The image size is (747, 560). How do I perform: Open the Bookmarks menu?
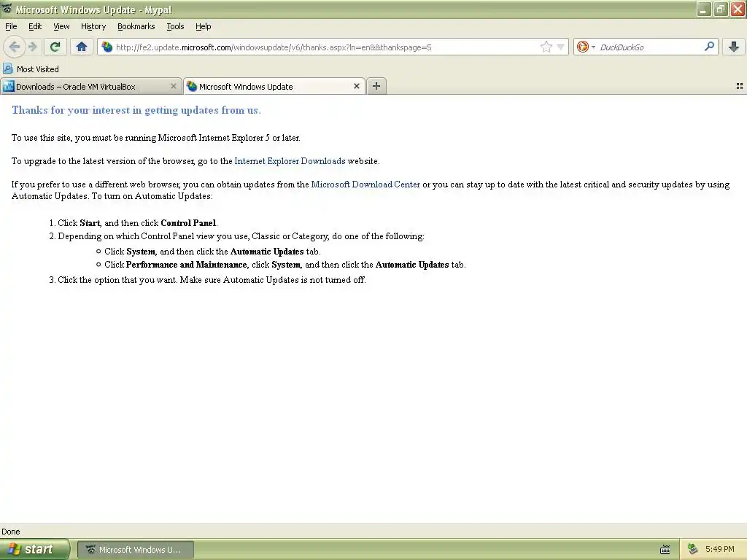point(136,26)
